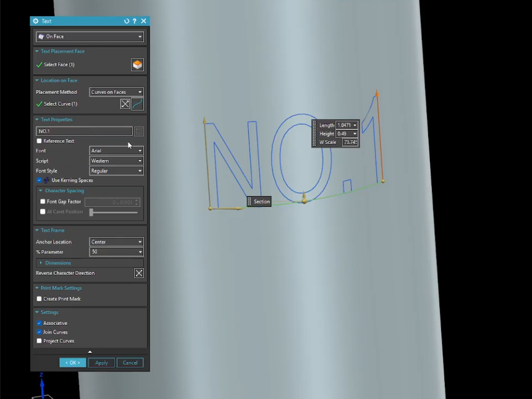Screen dimensions: 532x399
Task: Click the Apply button
Action: coord(102,362)
